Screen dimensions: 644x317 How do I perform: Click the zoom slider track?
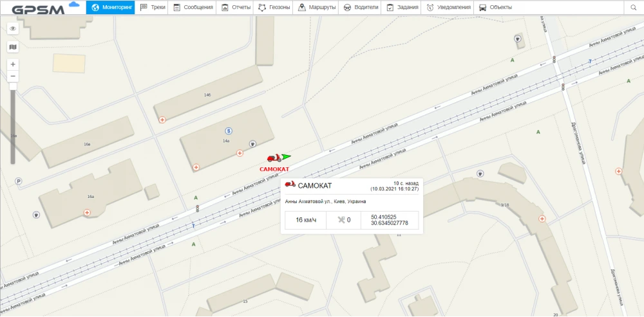(x=13, y=126)
